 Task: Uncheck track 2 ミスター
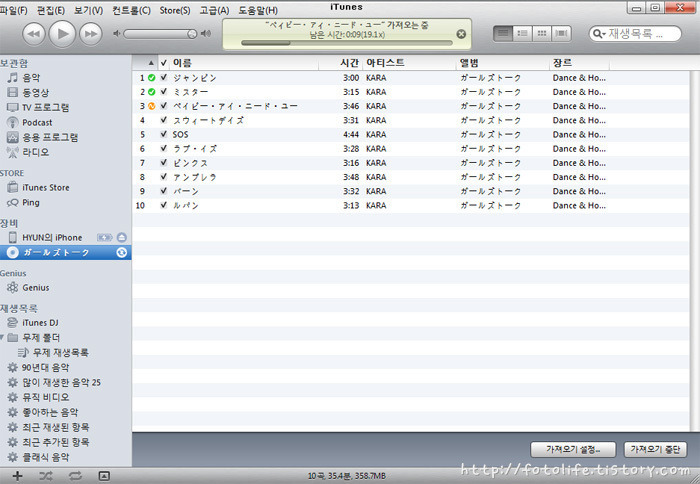164,92
